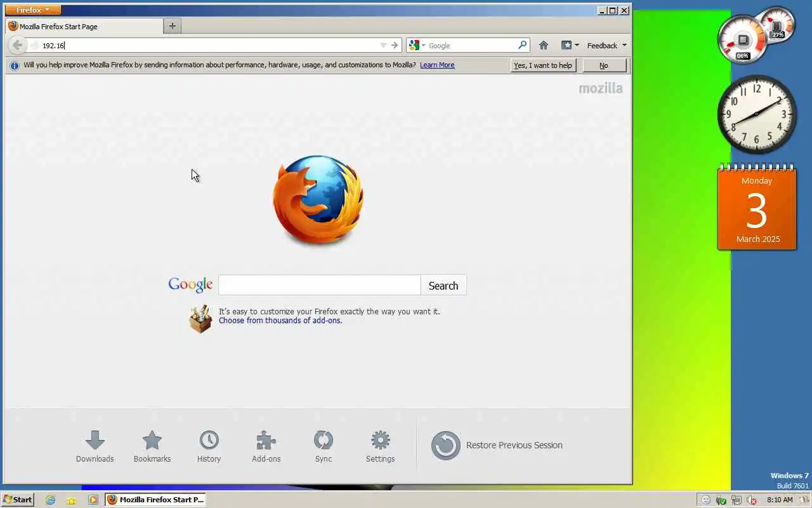Open Windows Explorer folder from the taskbar
Viewport: 812px width, 508px height.
72,500
